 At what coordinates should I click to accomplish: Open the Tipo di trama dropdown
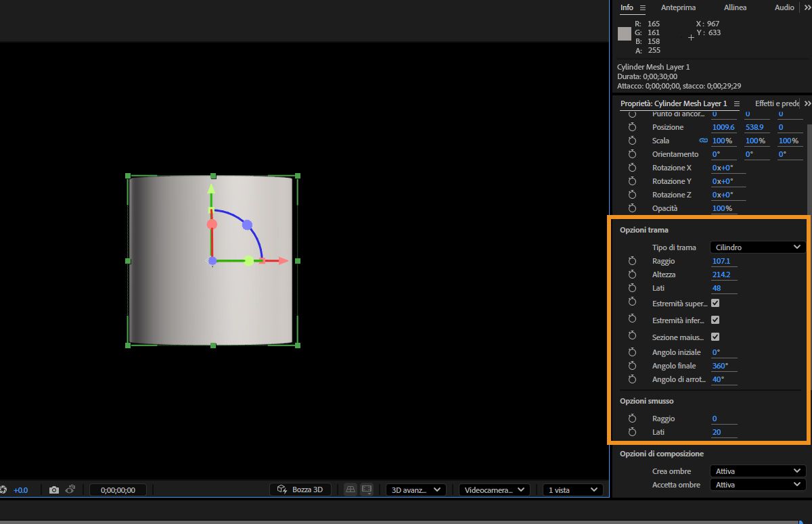tap(757, 247)
